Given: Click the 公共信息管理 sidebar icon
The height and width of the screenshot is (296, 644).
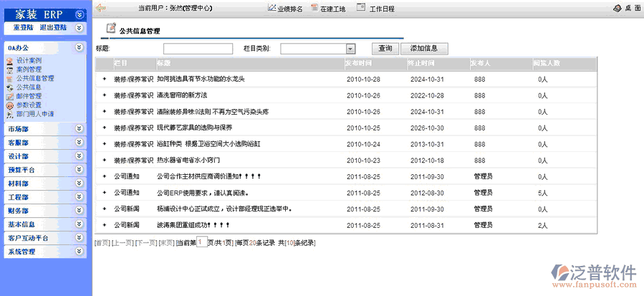Looking at the screenshot, I should tap(10, 79).
